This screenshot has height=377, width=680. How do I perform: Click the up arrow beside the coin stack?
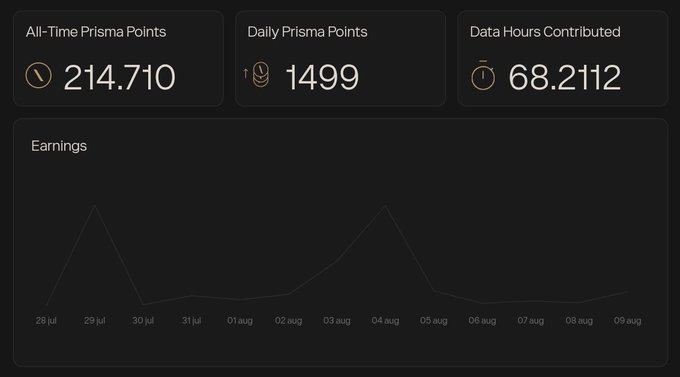[245, 73]
